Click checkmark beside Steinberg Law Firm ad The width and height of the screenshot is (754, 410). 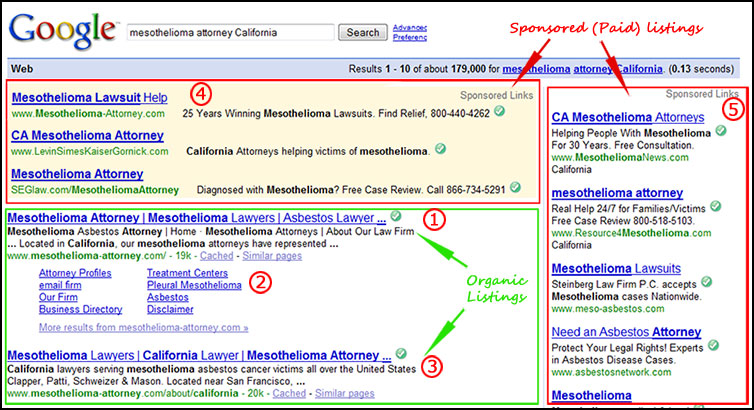click(706, 282)
